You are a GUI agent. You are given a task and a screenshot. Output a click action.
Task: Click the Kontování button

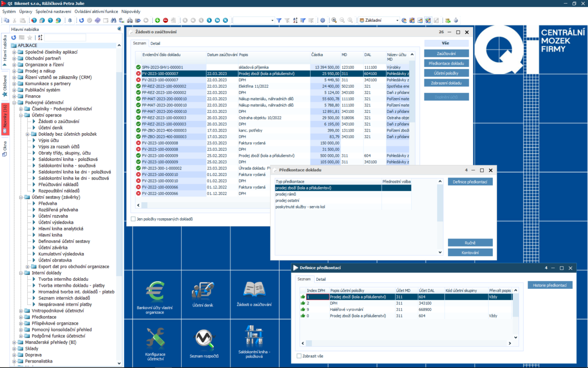470,252
